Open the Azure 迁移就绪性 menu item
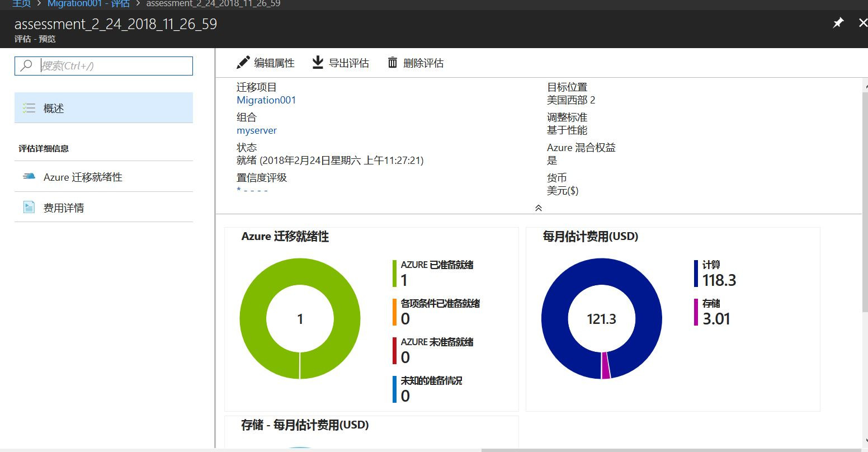The image size is (868, 452). point(103,177)
